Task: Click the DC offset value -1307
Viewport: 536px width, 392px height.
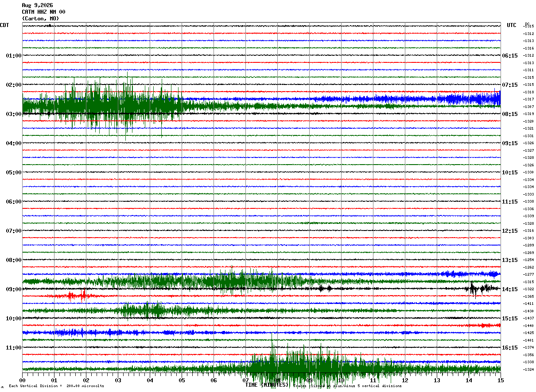Action: coord(528,107)
